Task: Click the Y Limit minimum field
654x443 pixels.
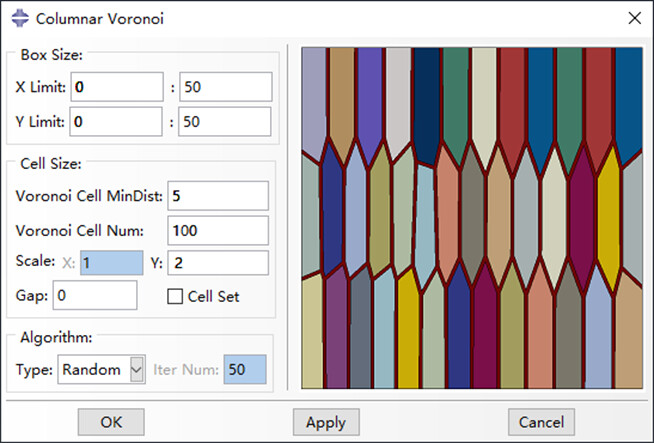Action: [x=116, y=122]
